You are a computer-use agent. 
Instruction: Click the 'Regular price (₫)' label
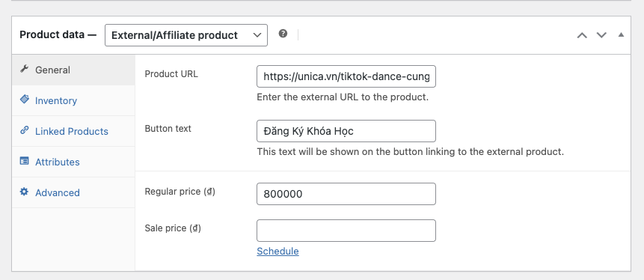click(x=180, y=191)
